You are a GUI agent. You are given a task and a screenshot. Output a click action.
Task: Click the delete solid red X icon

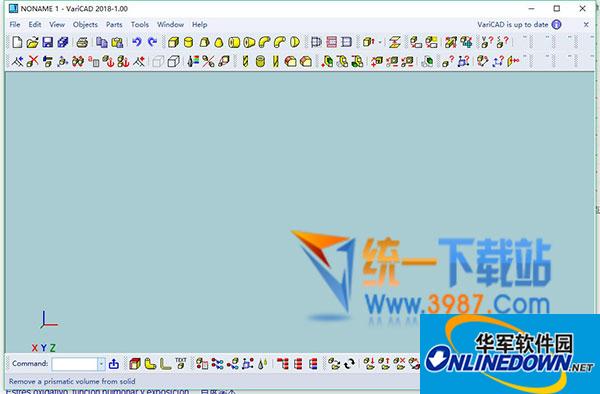tap(33, 61)
